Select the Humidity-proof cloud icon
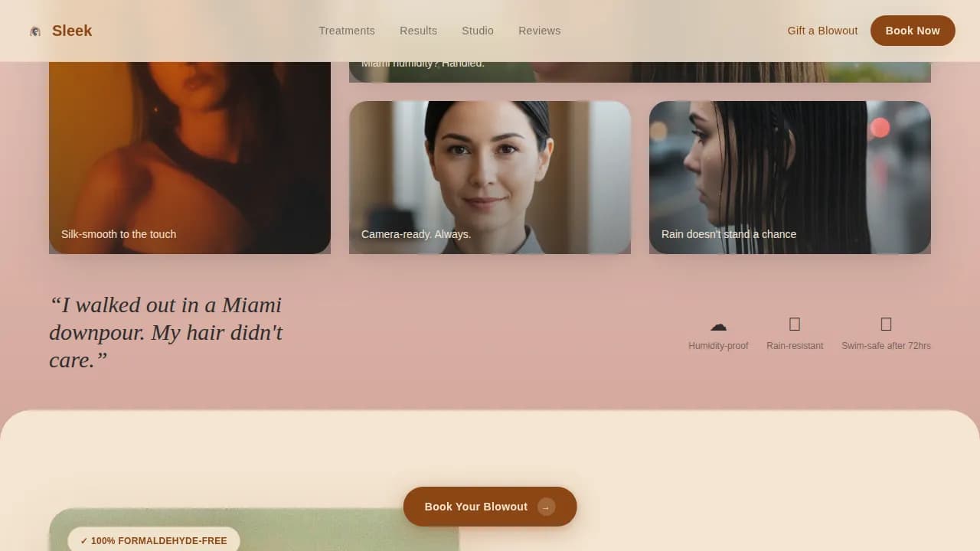980x551 pixels. point(717,324)
